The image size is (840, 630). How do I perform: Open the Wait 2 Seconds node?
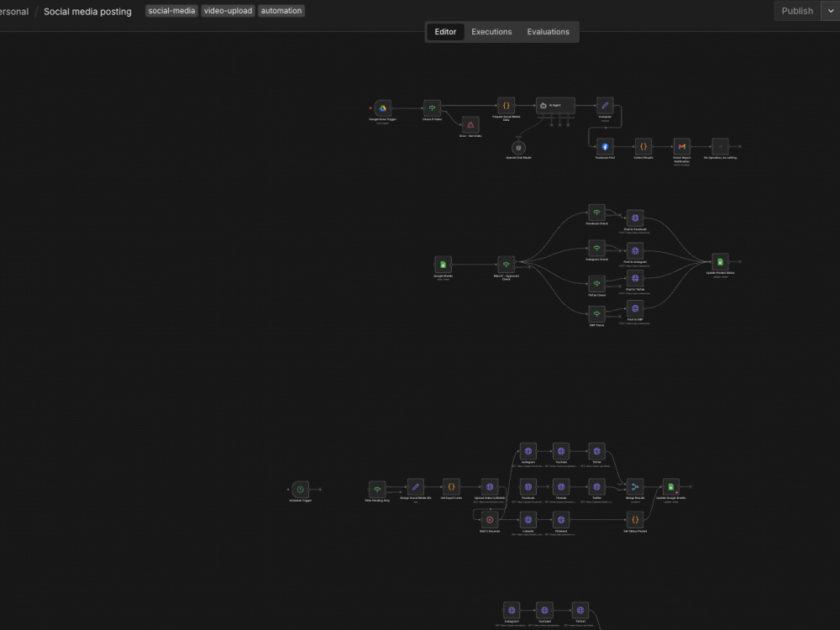pyautogui.click(x=490, y=520)
